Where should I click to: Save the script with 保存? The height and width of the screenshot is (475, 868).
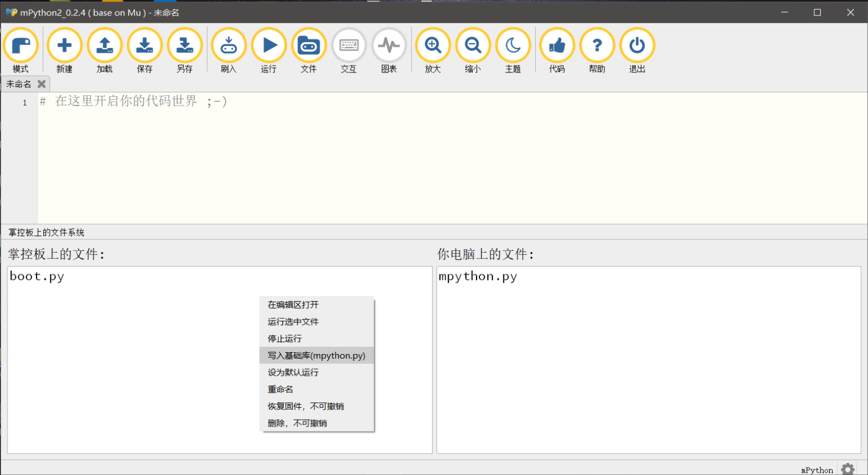[144, 50]
